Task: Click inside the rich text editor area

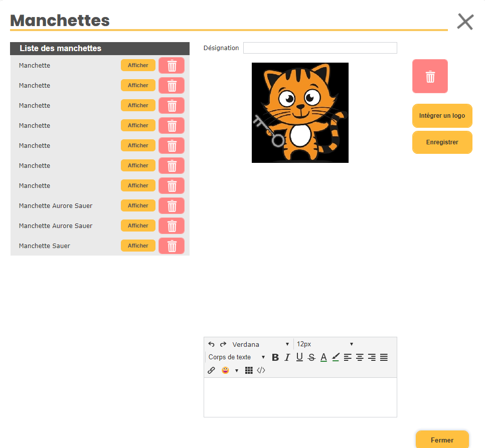Action: click(300, 397)
